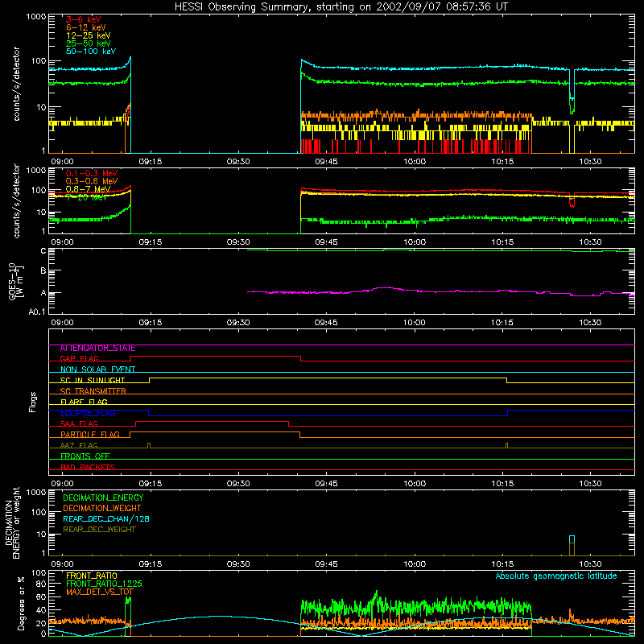Click the 'Degrees or %' axis label
The width and height of the screenshot is (644, 644).
21,603
